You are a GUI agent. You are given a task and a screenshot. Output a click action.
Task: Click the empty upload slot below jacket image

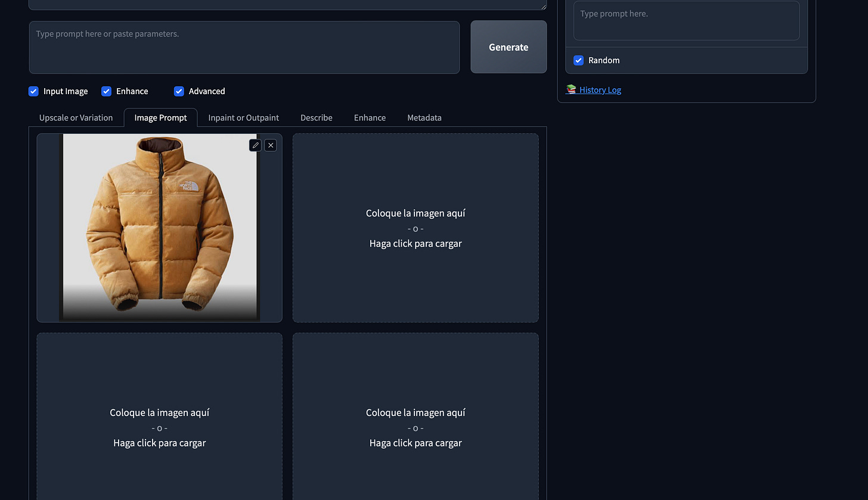tap(160, 417)
